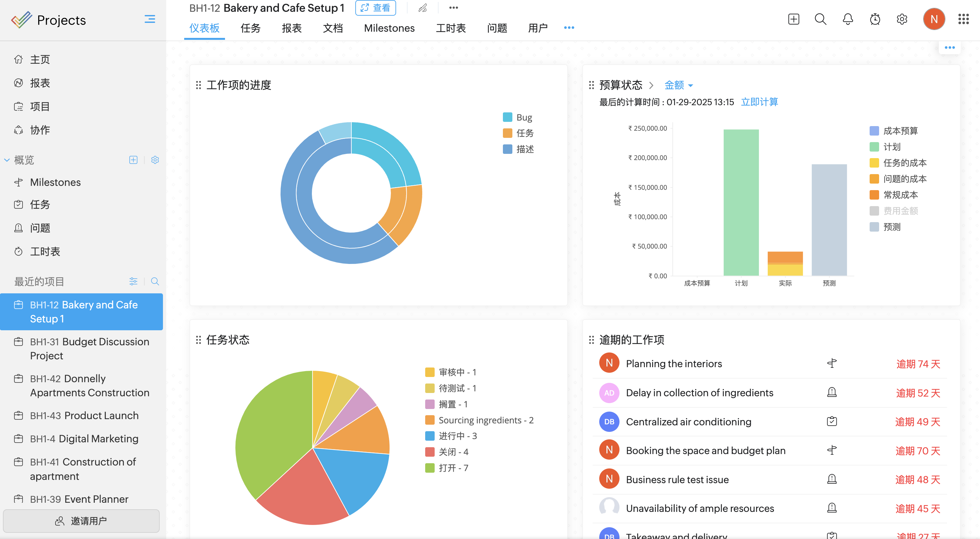
Task: Switch to the Milestones tab
Action: (389, 28)
